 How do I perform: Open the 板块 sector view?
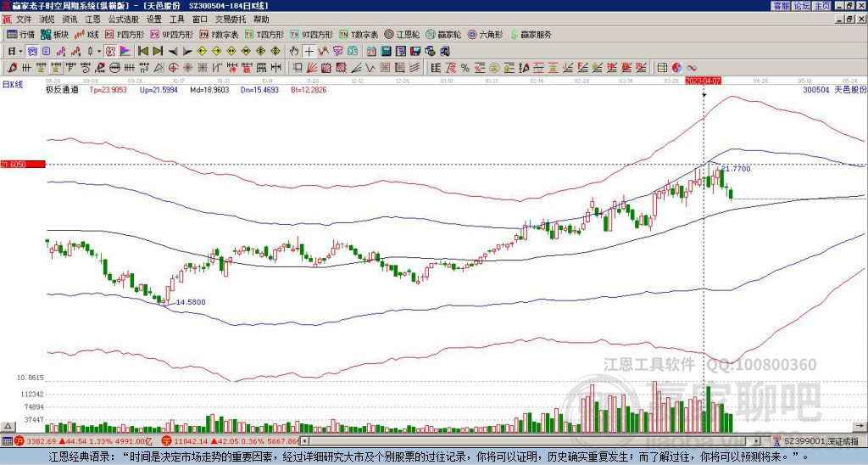click(x=54, y=34)
